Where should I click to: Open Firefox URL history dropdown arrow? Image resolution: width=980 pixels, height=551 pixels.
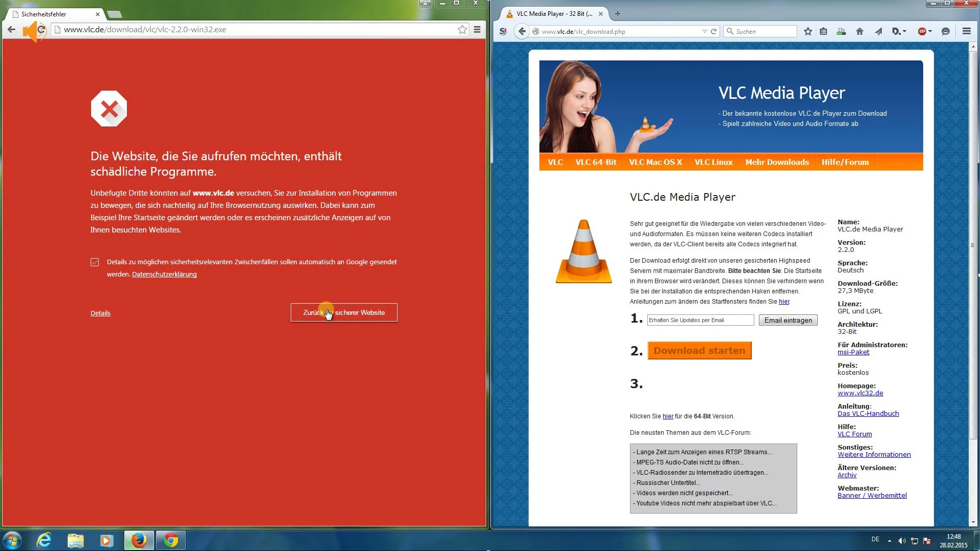(x=705, y=31)
